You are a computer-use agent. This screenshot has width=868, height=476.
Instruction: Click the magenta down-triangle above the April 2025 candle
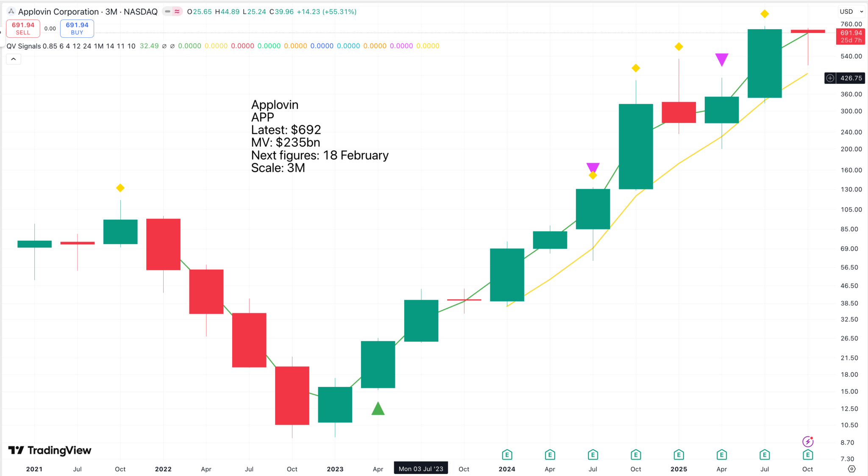(x=721, y=59)
